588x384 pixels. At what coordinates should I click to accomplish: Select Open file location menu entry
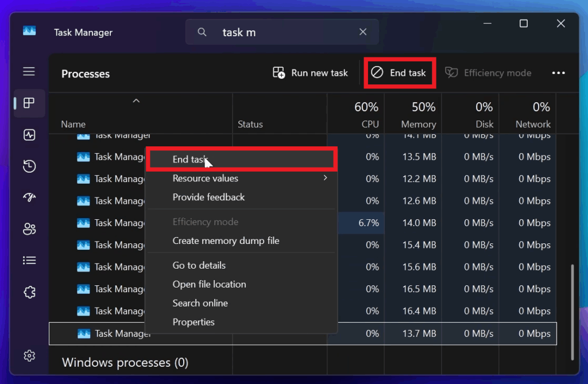[209, 284]
